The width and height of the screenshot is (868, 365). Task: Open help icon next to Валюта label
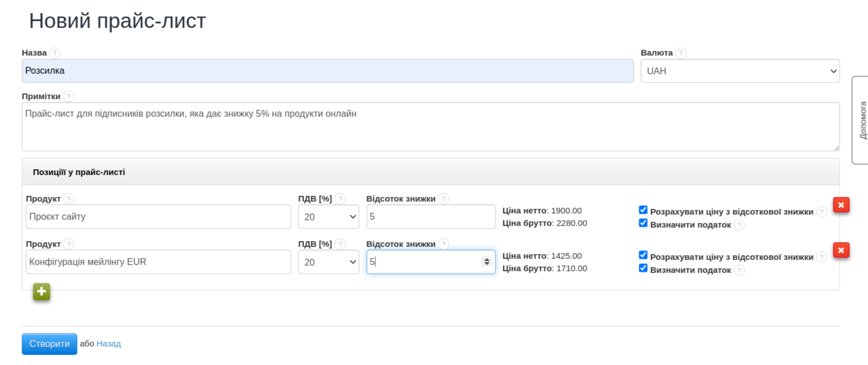(x=681, y=53)
